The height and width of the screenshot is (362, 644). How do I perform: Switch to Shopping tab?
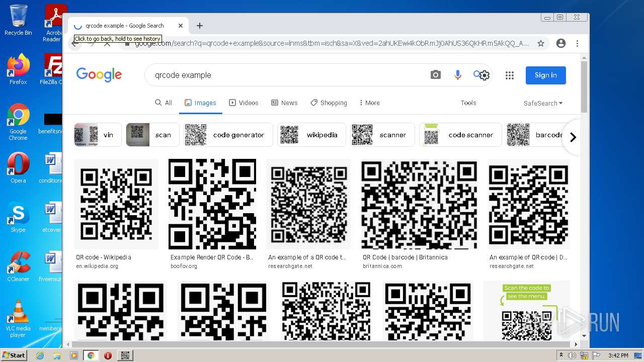[x=329, y=103]
